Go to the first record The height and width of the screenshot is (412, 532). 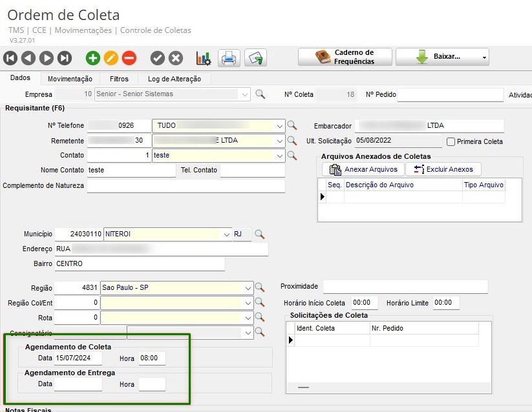(x=10, y=58)
